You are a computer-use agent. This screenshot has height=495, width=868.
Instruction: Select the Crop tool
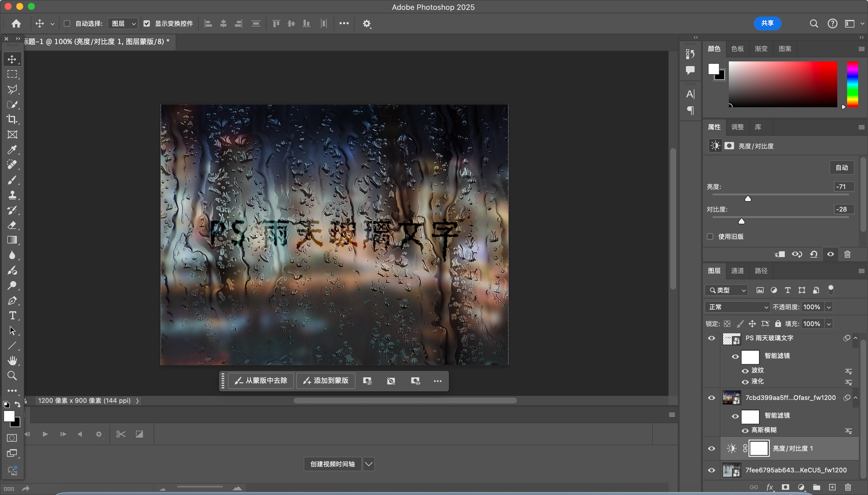[12, 119]
